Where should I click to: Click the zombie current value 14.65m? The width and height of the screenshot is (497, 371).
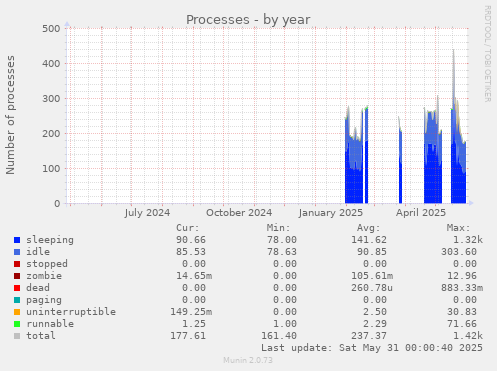[x=194, y=276]
